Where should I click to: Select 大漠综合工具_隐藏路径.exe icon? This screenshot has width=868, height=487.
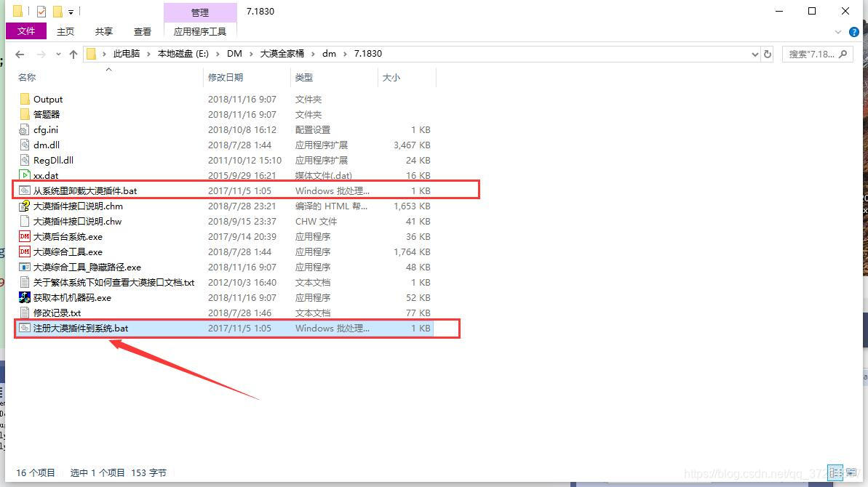pos(24,267)
